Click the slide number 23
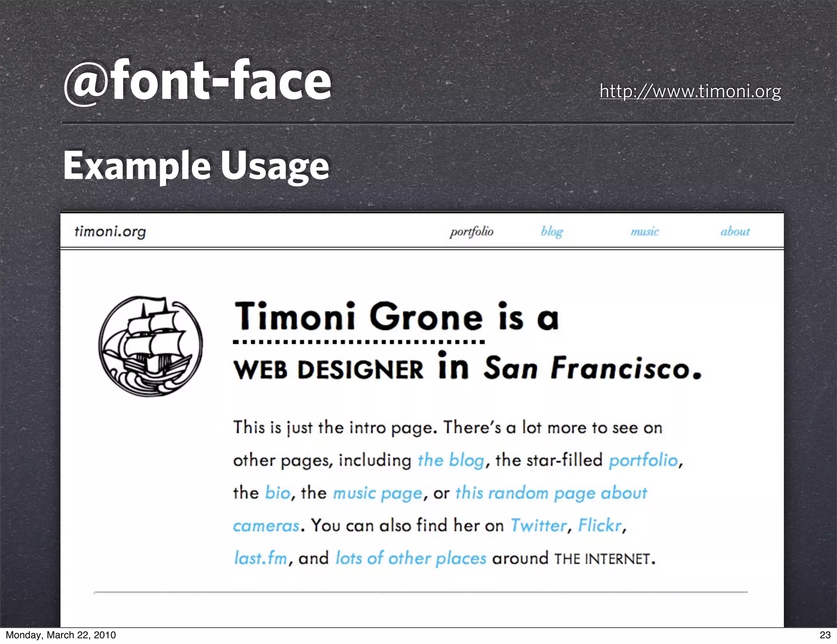The height and width of the screenshot is (644, 837). point(825,635)
